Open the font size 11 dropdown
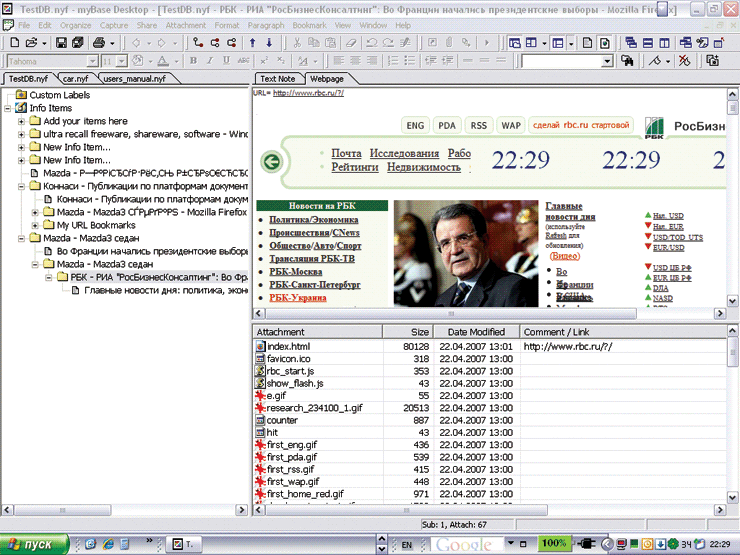The image size is (740, 555). click(x=122, y=61)
